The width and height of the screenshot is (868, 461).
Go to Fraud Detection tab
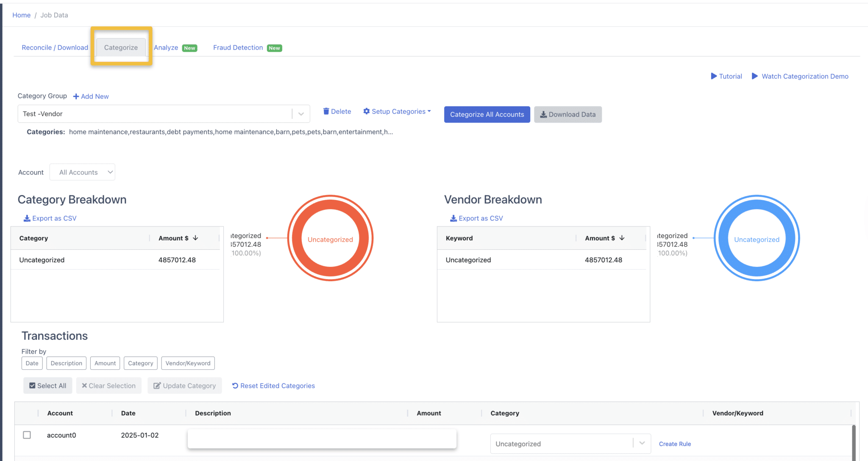click(238, 47)
